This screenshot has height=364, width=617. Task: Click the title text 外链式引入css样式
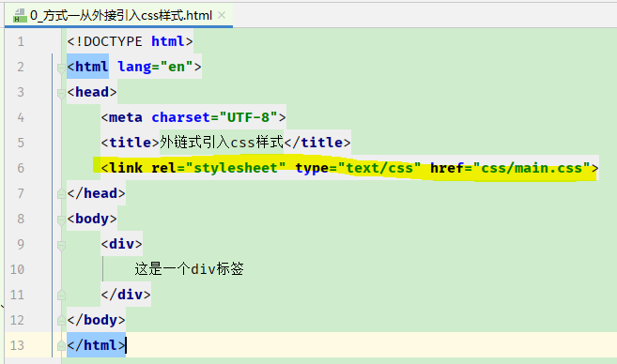tap(222, 143)
